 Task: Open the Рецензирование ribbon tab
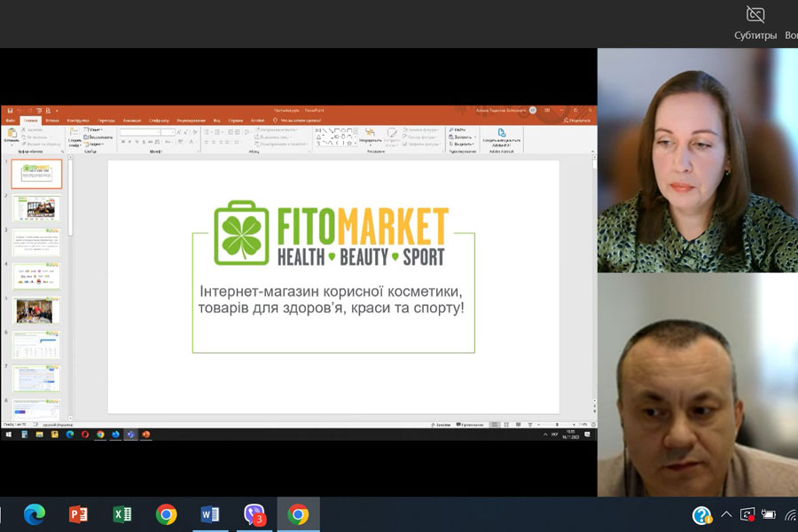click(191, 121)
